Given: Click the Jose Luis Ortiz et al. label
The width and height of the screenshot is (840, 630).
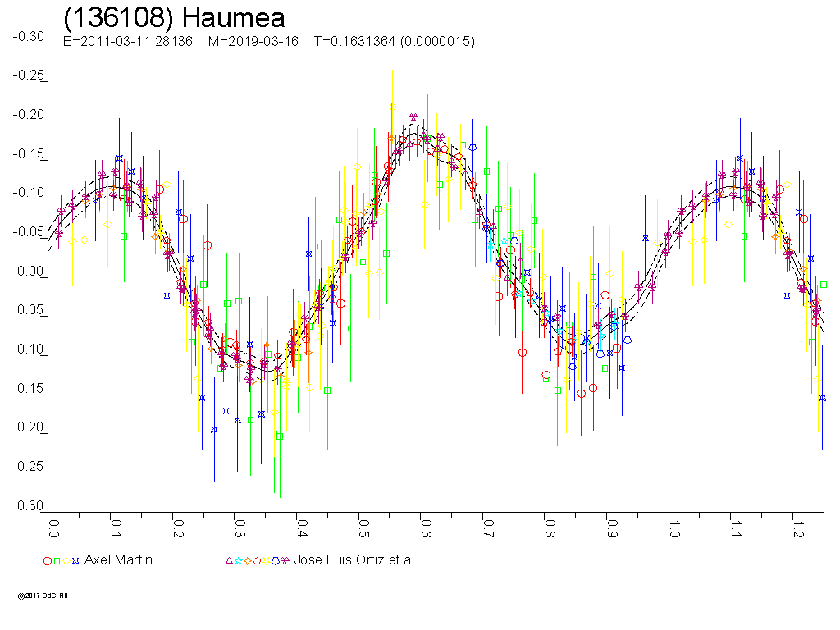Looking at the screenshot, I should click(x=356, y=560).
